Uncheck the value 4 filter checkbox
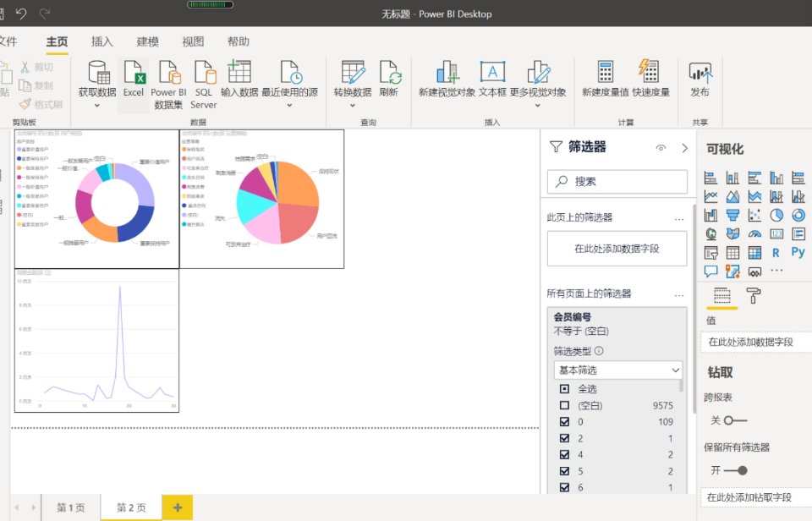The image size is (812, 521). (564, 454)
